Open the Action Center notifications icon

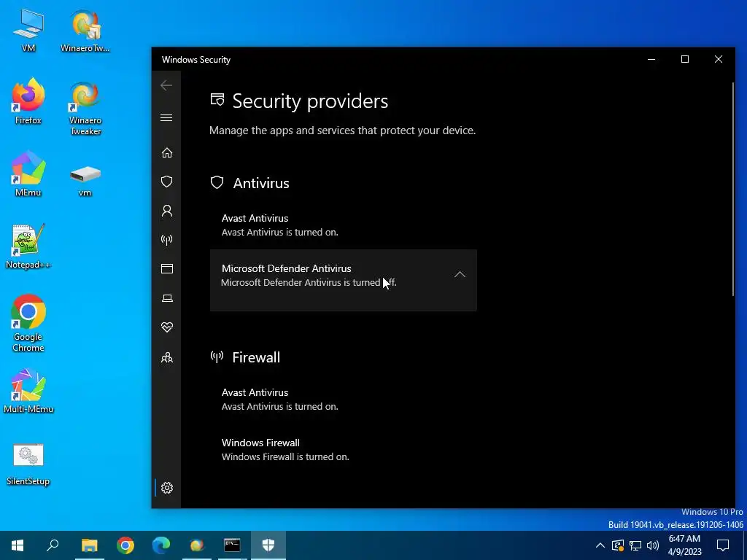723,545
